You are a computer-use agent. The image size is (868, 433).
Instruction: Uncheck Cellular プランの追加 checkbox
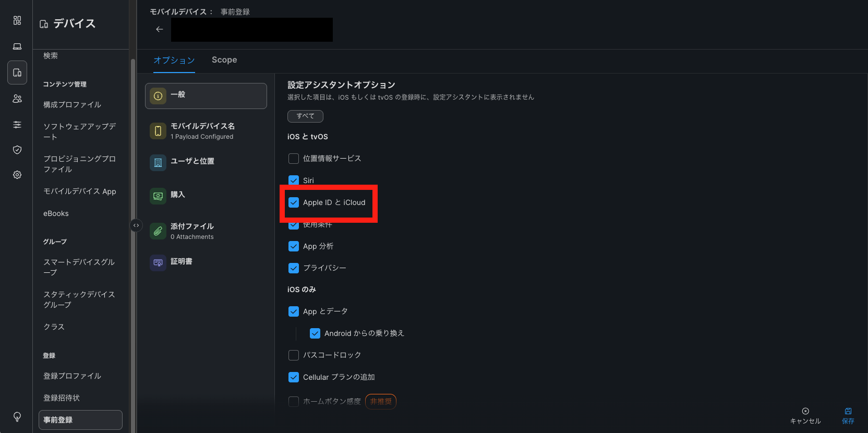pos(294,377)
